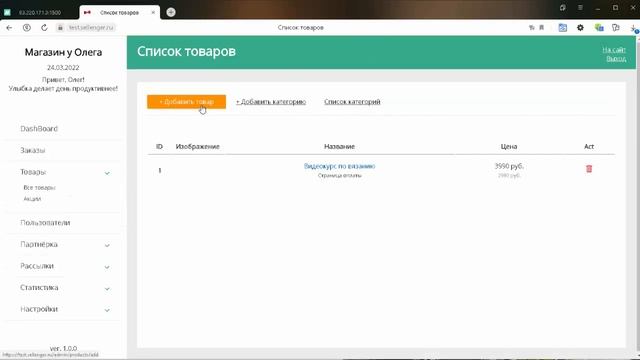Click the Страница оплаты text under product
Viewport: 640px width, 360px height.
[x=340, y=176]
